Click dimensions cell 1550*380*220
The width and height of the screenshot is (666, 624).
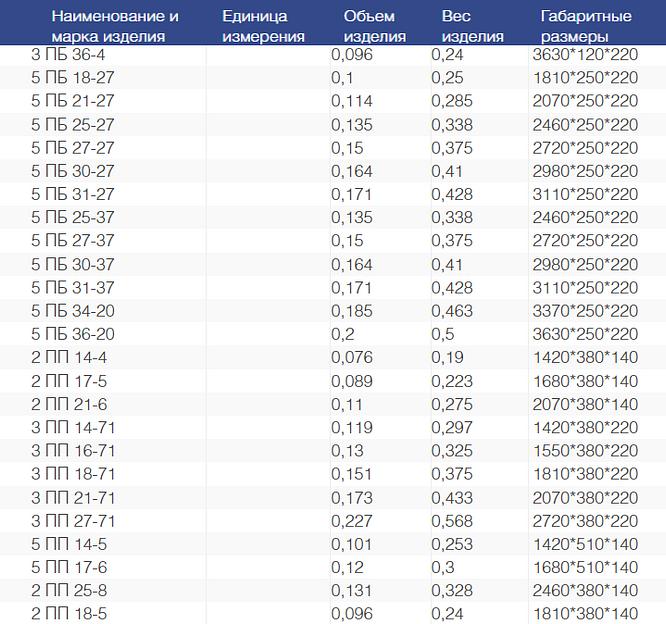click(586, 451)
